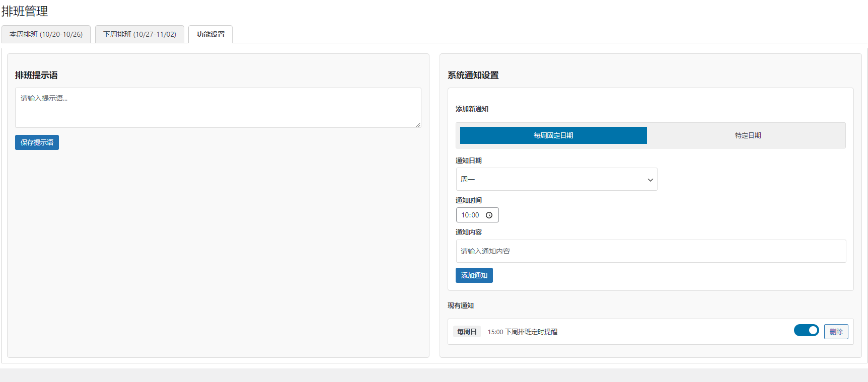Disable the 下周排班定时提醒 notification switch
868x382 pixels.
point(806,330)
